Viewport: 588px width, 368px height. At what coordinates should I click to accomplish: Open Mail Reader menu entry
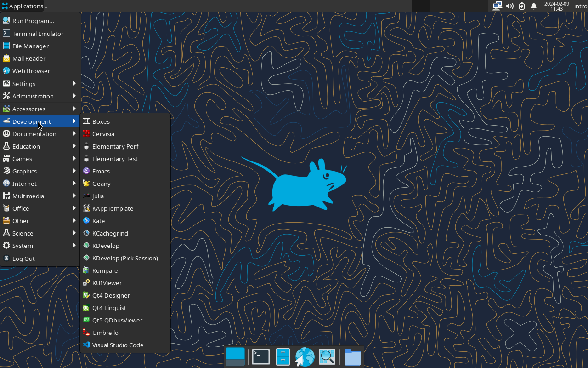click(40, 58)
